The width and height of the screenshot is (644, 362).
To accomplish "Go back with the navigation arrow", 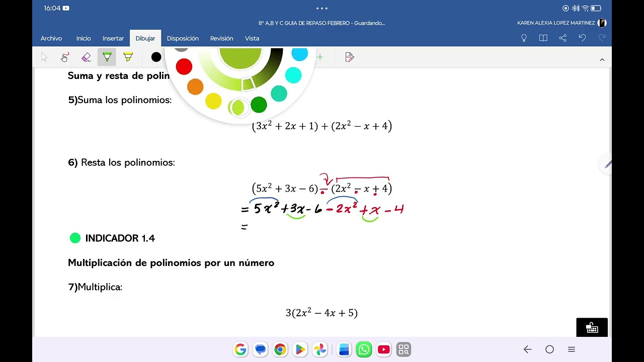I will [x=527, y=349].
